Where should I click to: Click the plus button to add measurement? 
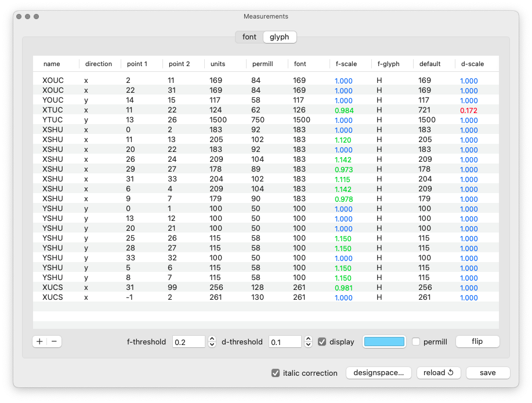(39, 342)
